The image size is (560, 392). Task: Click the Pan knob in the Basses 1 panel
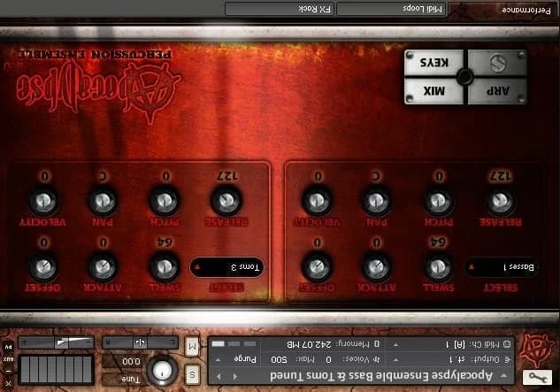(x=377, y=203)
